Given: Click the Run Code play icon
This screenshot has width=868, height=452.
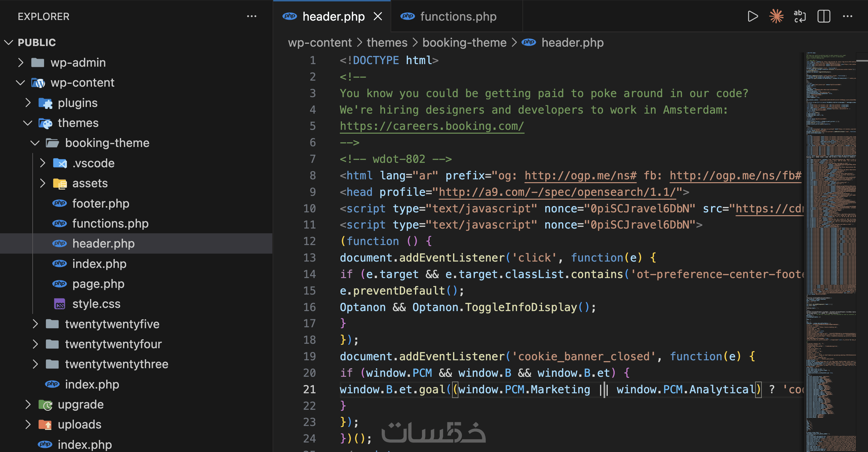Looking at the screenshot, I should (x=752, y=16).
